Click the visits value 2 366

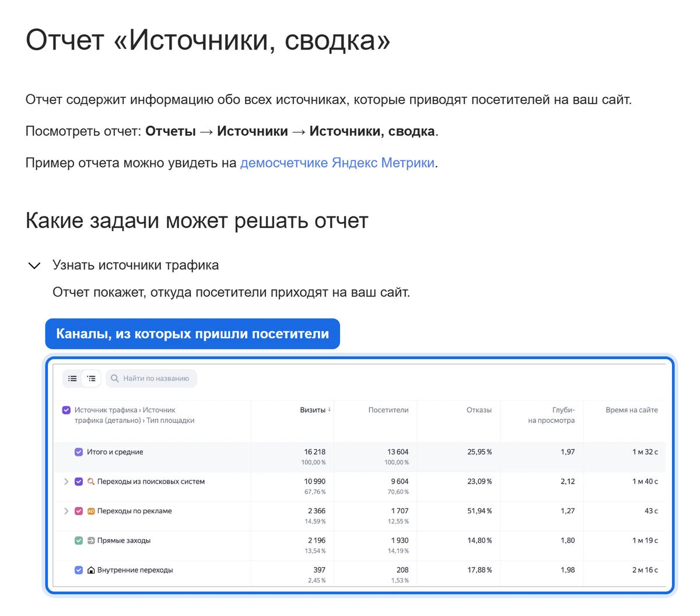coord(317,511)
